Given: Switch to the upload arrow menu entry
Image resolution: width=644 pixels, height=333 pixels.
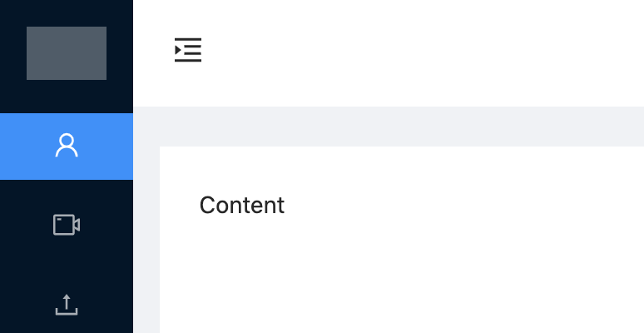Looking at the screenshot, I should 67,305.
